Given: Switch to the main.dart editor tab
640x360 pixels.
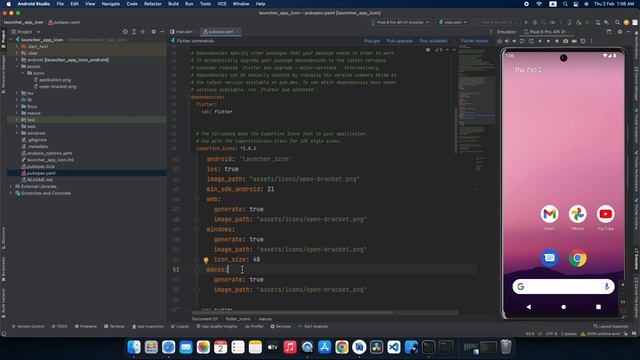Looking at the screenshot, I should (x=182, y=31).
